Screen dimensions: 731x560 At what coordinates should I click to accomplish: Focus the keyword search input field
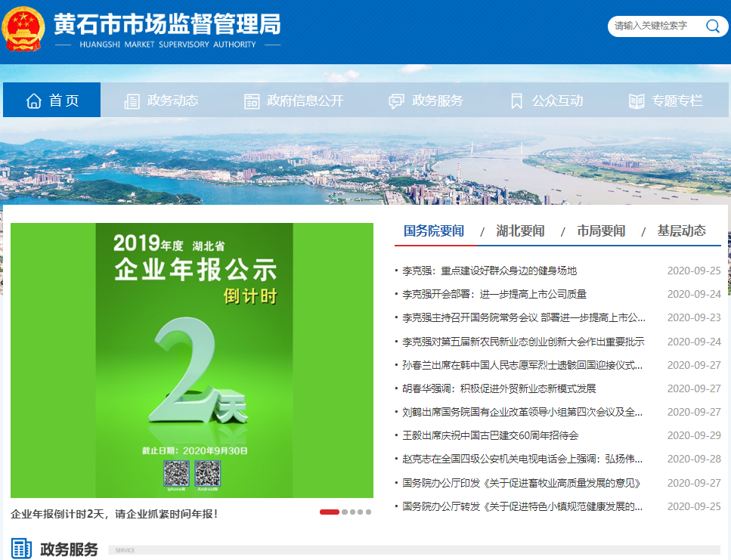click(x=658, y=26)
